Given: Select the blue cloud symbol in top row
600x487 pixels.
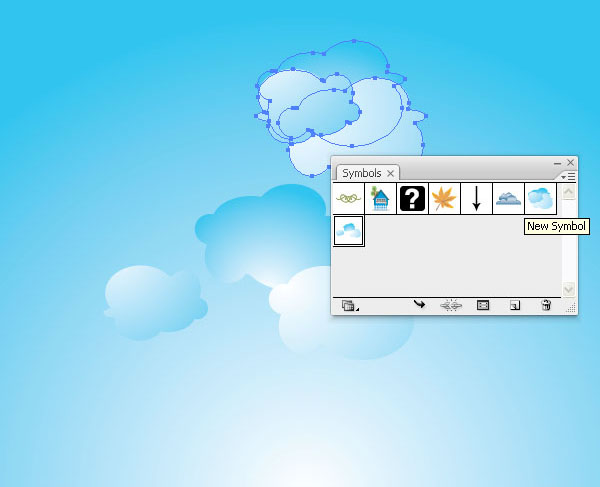Looking at the screenshot, I should tap(540, 198).
